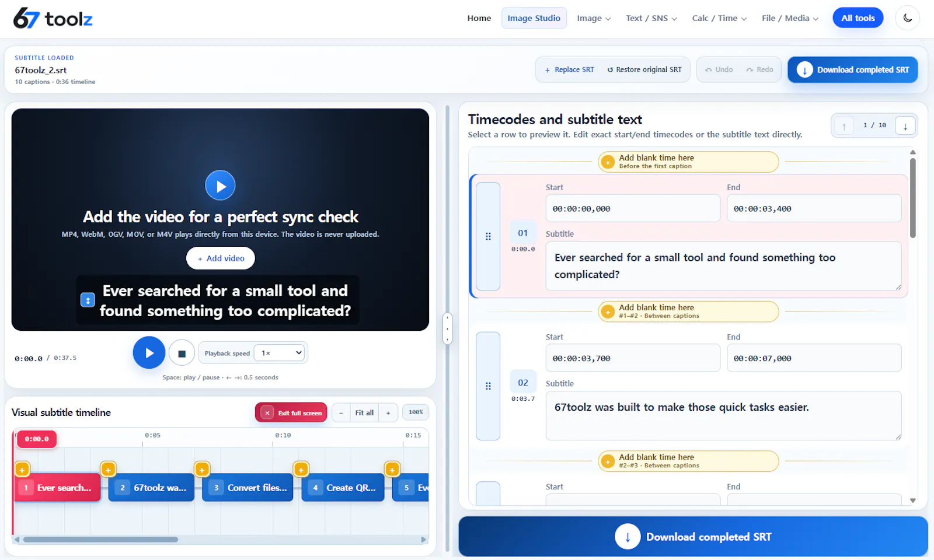Zoom out the timeline with minus button
Screen dimensions: 934x560
341,413
